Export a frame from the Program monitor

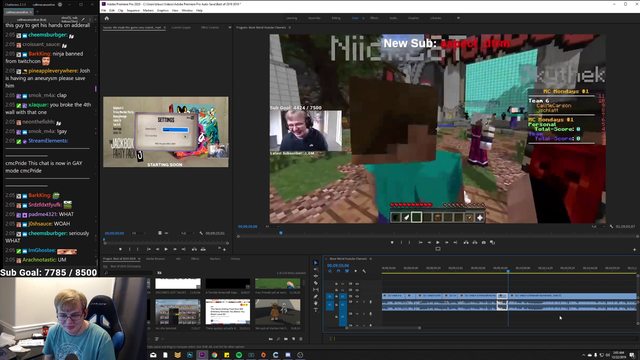pos(484,242)
